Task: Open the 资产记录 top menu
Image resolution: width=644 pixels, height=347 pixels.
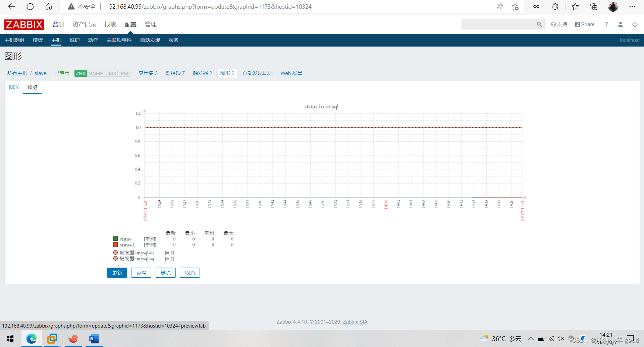Action: pos(84,24)
